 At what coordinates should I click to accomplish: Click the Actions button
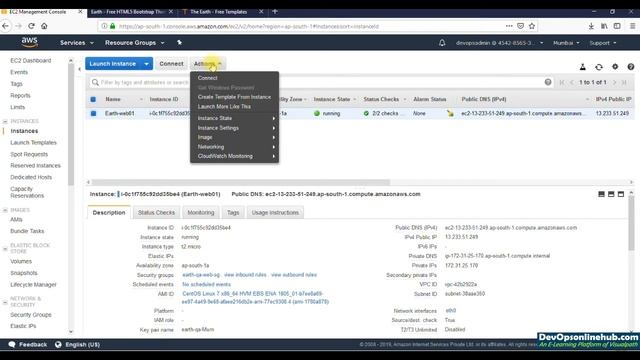click(207, 64)
